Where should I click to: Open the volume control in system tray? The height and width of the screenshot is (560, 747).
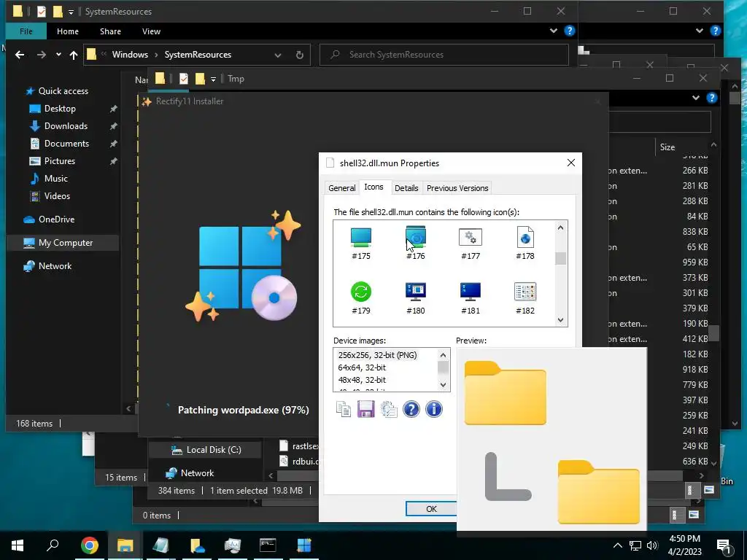click(652, 545)
